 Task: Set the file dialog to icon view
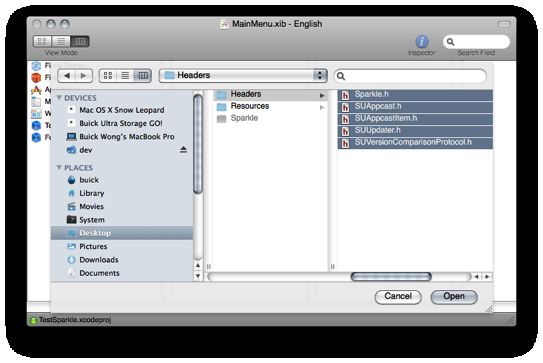[108, 76]
